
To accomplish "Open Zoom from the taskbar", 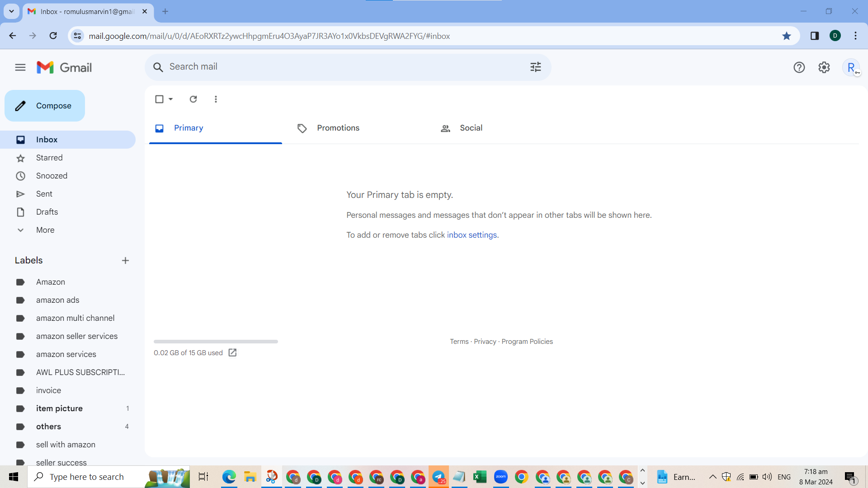I will coord(500,477).
